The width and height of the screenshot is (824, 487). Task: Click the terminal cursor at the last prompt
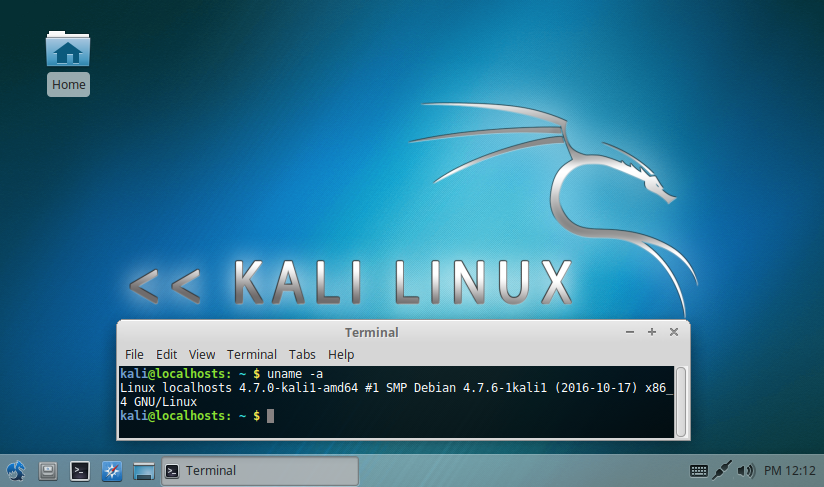(x=271, y=416)
